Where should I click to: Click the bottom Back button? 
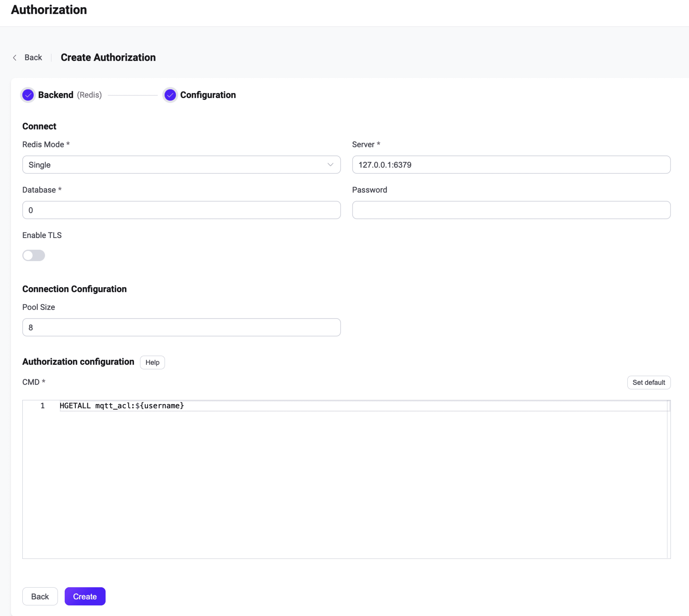pyautogui.click(x=40, y=597)
